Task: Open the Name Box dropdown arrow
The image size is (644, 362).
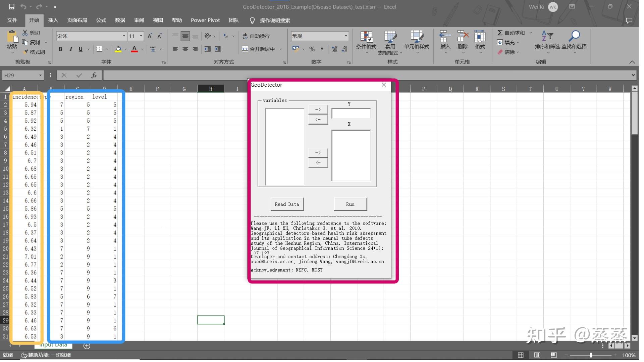Action: [x=40, y=75]
